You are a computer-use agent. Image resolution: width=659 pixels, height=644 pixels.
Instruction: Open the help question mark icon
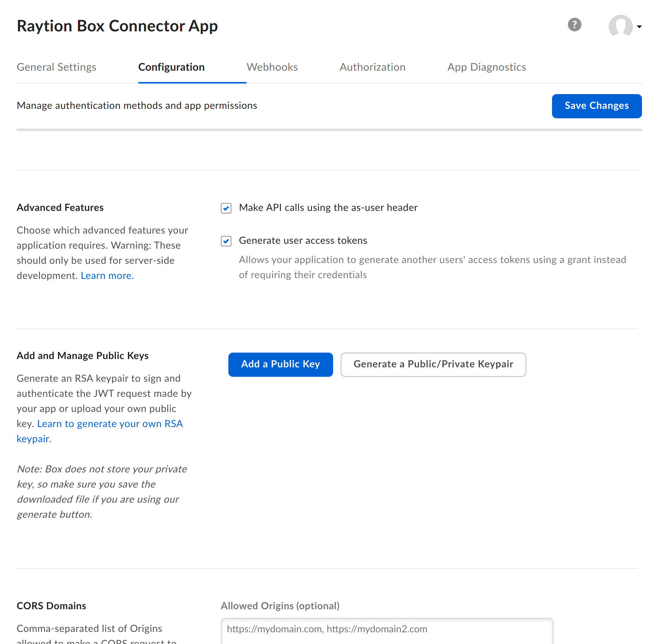pyautogui.click(x=574, y=25)
